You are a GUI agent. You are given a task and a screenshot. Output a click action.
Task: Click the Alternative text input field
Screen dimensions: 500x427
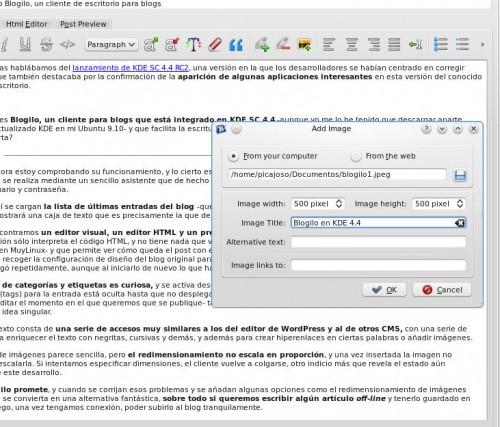pos(378,242)
